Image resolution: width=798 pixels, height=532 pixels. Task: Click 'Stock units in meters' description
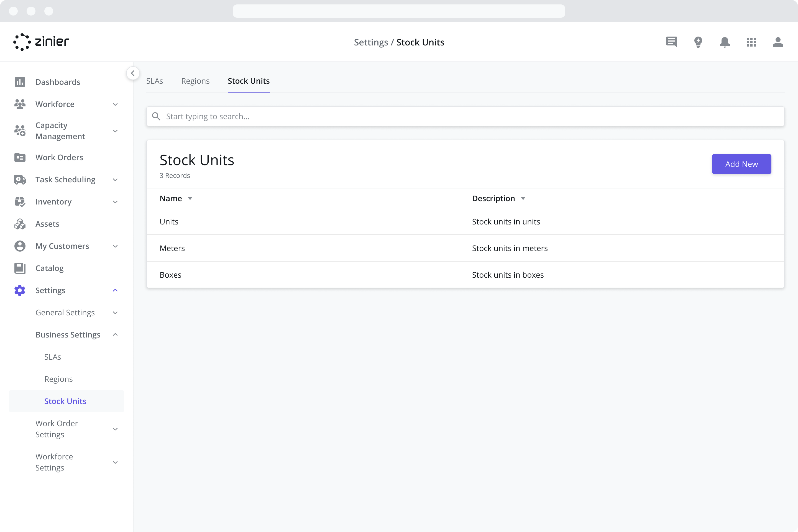pos(510,248)
